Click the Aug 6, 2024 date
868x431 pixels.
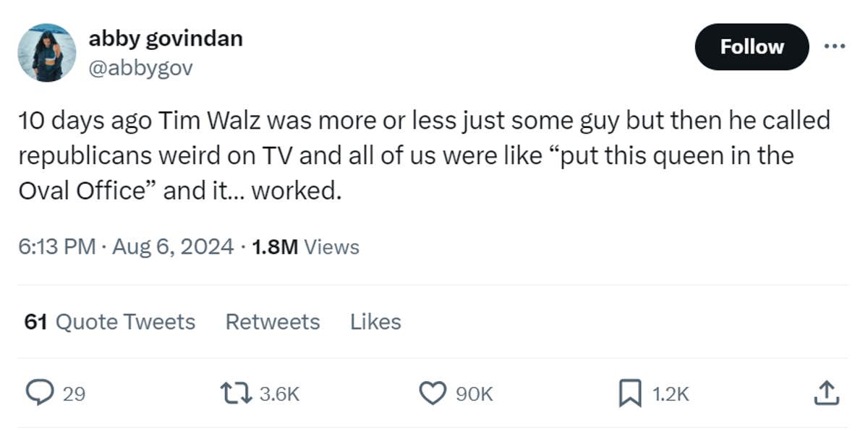tap(174, 247)
